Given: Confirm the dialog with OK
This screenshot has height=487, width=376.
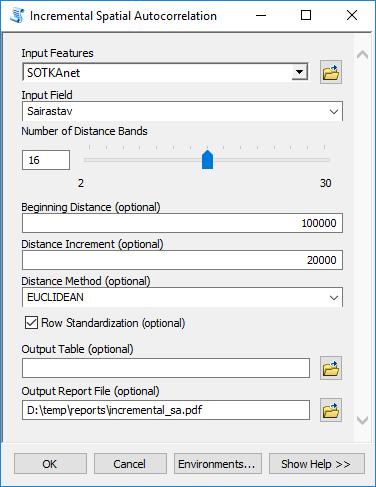Looking at the screenshot, I should (50, 464).
